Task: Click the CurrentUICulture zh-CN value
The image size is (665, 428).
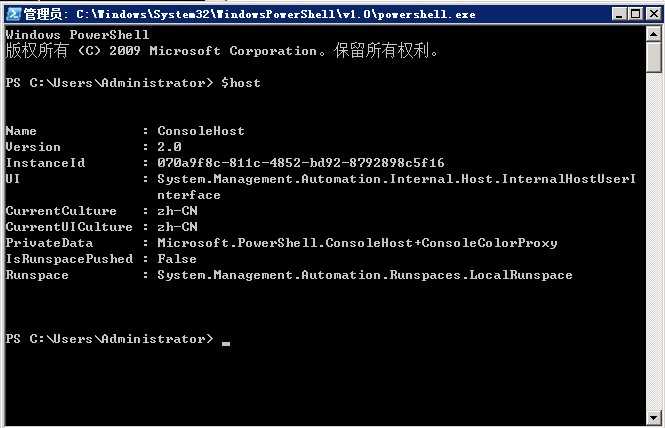Action: (177, 227)
